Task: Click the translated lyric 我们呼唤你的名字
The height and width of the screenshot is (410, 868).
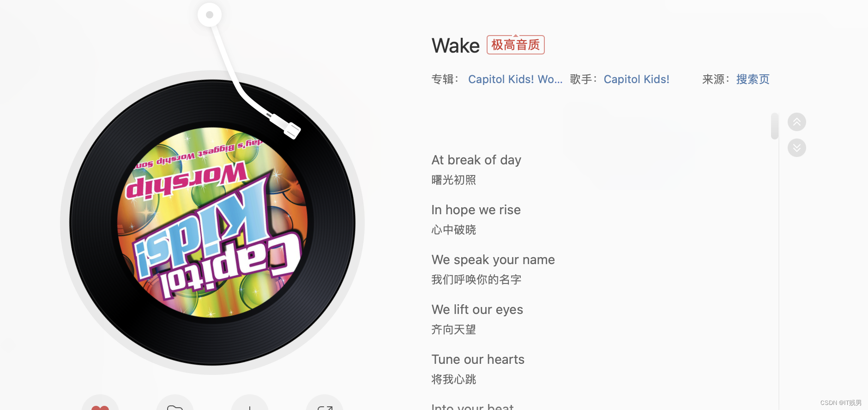Action: (476, 280)
